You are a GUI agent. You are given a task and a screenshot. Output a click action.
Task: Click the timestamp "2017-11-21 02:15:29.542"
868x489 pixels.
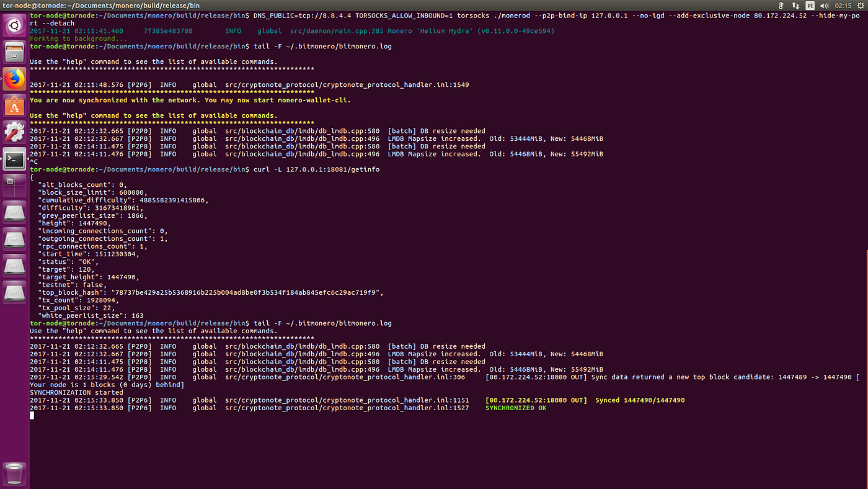[x=76, y=377]
